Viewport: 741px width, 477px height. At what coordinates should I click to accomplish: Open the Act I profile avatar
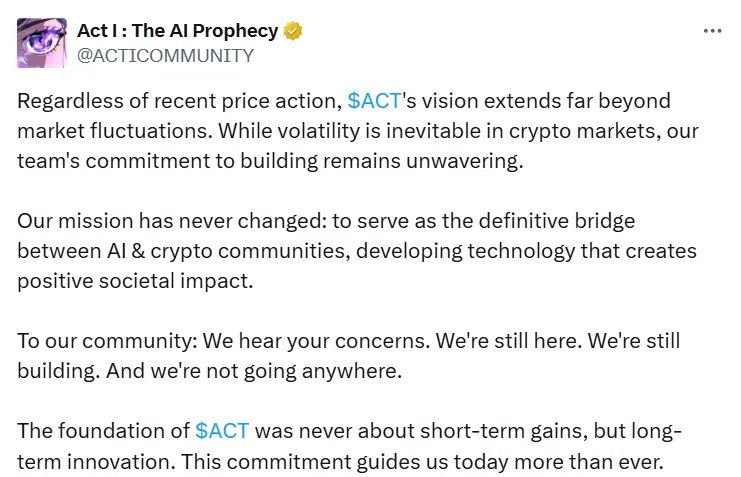tap(42, 43)
